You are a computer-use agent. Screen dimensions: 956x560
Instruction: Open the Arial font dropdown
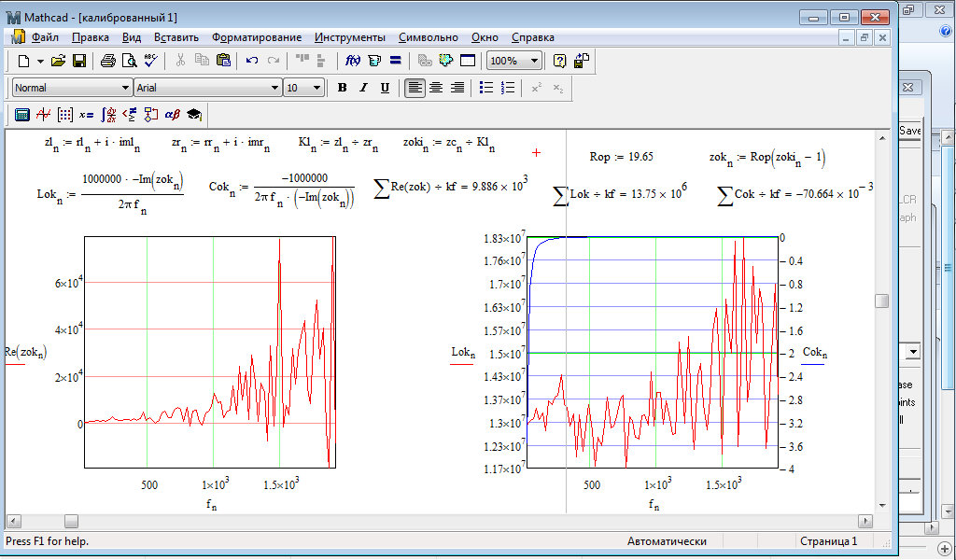click(274, 88)
